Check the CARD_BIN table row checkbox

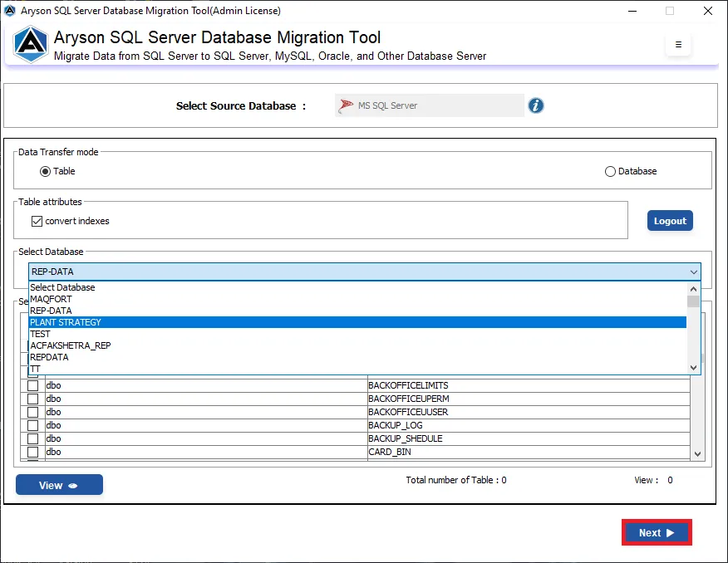point(33,452)
